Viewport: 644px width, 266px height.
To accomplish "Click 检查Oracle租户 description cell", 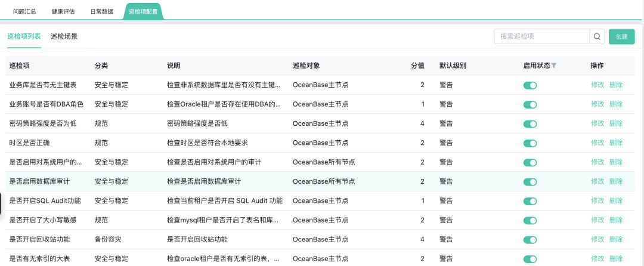I will pyautogui.click(x=224, y=104).
